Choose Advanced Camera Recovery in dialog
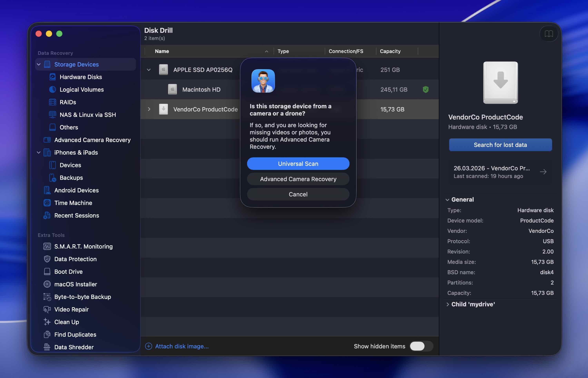Image resolution: width=588 pixels, height=378 pixels. pos(298,179)
